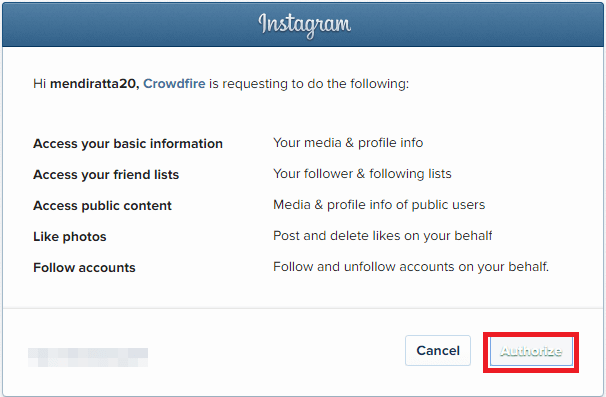Select the 'Access your basic information' label

point(128,144)
